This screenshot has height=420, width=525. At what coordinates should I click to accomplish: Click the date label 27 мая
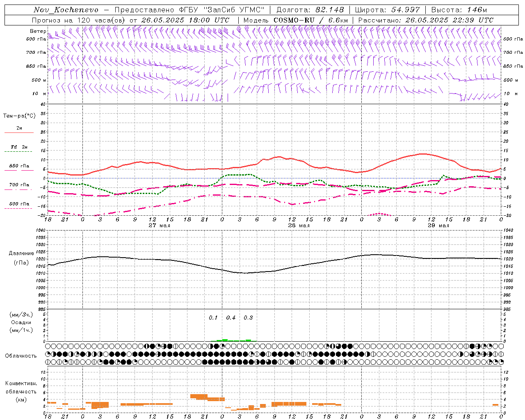pyautogui.click(x=159, y=226)
